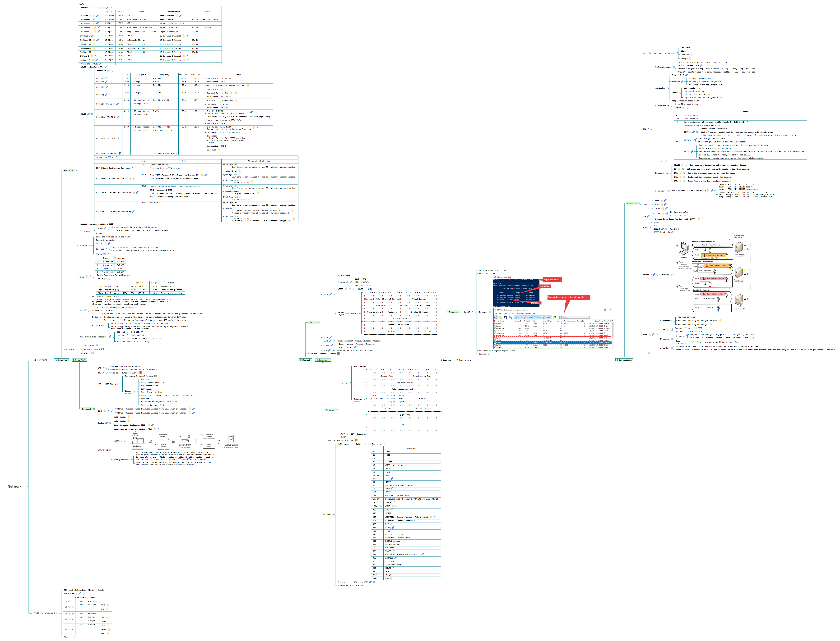Image resolution: width=840 pixels, height=641 pixels.
Task: Select the central 'Network' root topic
Action: point(14,486)
